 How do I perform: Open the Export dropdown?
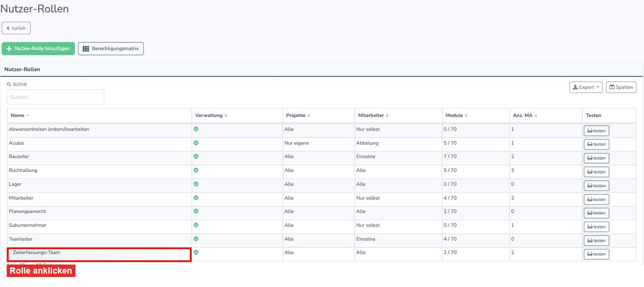[586, 87]
